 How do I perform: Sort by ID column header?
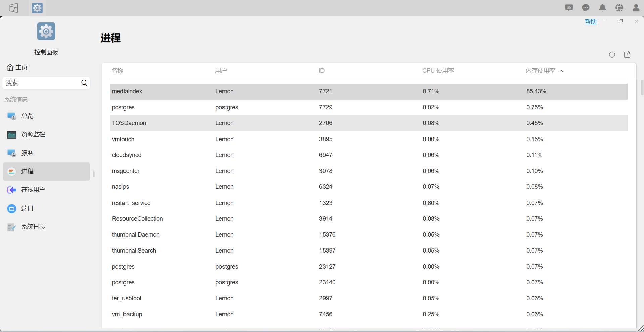(x=321, y=71)
